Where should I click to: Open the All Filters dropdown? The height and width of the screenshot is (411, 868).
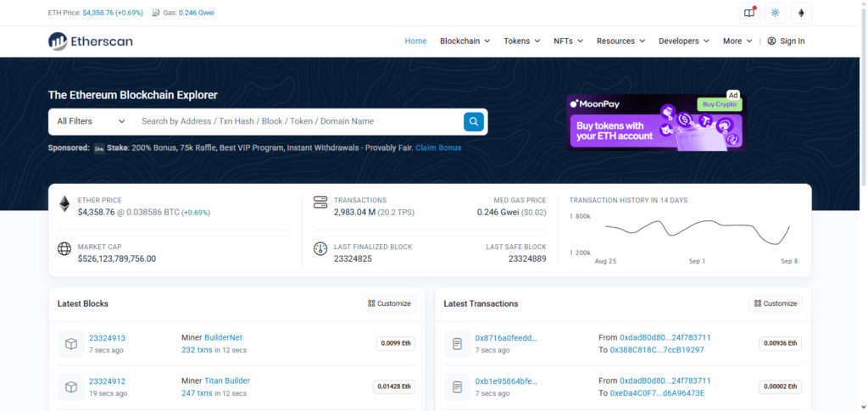[x=91, y=121]
